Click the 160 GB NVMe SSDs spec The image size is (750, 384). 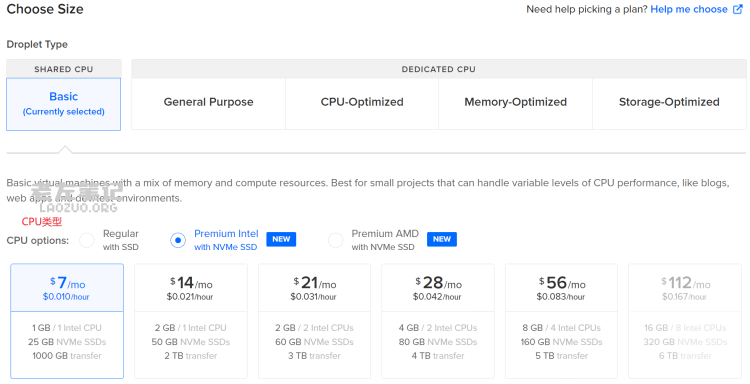(x=562, y=342)
